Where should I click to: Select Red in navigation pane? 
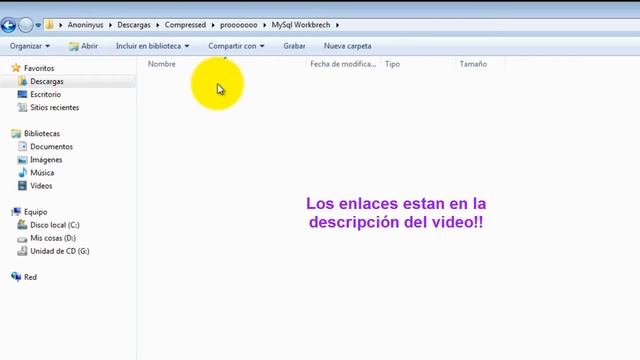click(x=30, y=277)
